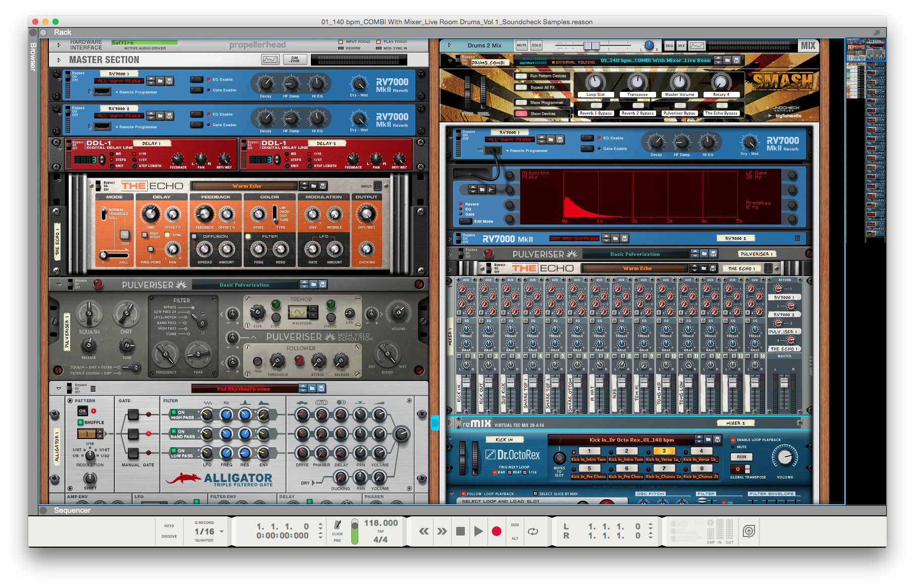This screenshot has width=915, height=588.
Task: Click the red Record button
Action: (497, 531)
